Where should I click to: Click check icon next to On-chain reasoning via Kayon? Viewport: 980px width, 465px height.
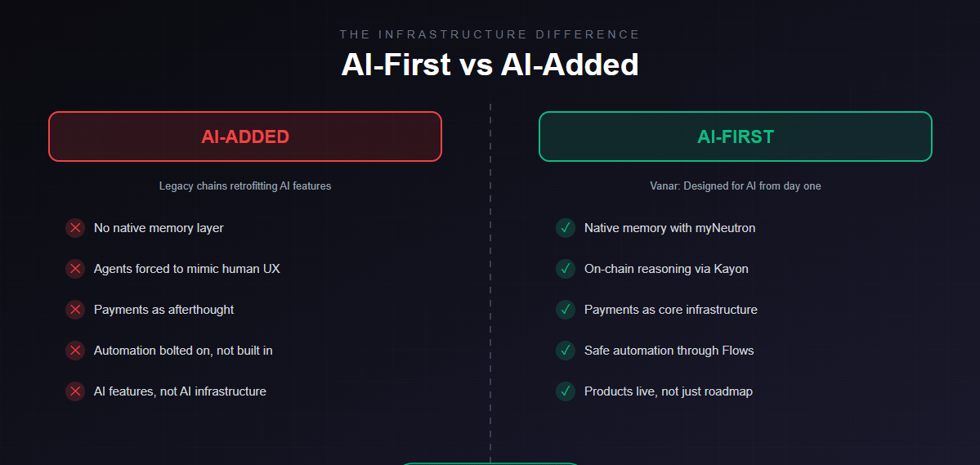[565, 269]
